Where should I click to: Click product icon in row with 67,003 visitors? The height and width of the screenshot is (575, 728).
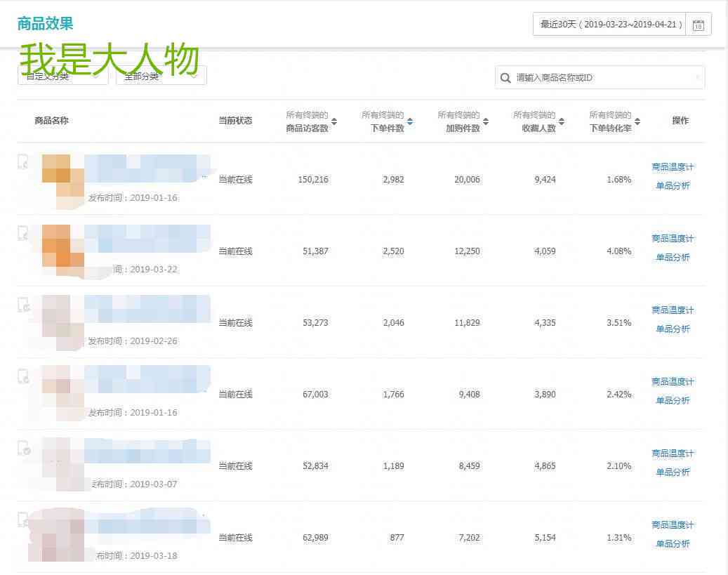pyautogui.click(x=23, y=376)
